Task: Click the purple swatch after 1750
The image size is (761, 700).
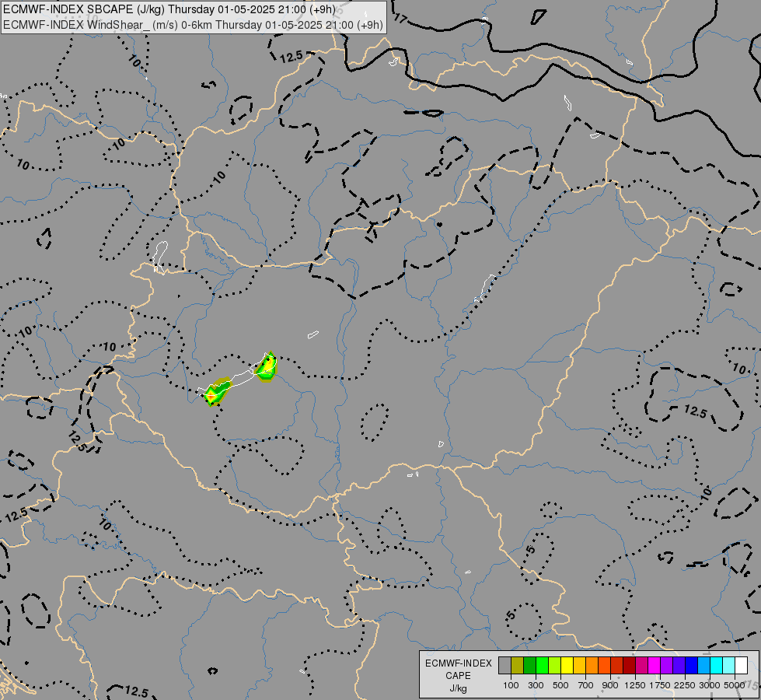Action: tap(667, 665)
